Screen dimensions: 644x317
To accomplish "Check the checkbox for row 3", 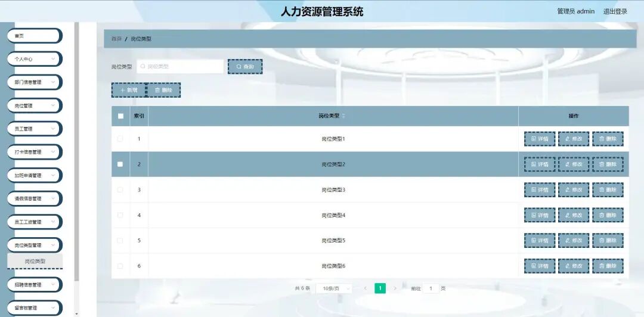I will point(120,189).
